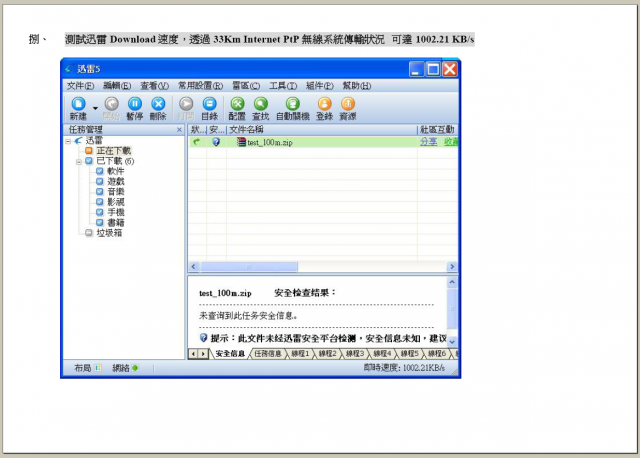Click the greyed 開始 (Start) toolbar icon

tap(111, 109)
